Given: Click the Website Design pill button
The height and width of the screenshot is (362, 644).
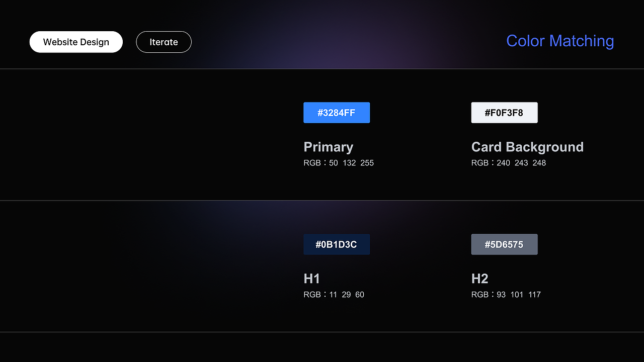Looking at the screenshot, I should coord(75,42).
